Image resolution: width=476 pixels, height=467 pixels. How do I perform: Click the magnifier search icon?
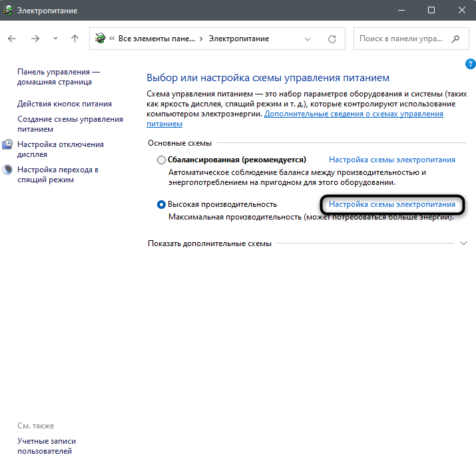coord(455,39)
